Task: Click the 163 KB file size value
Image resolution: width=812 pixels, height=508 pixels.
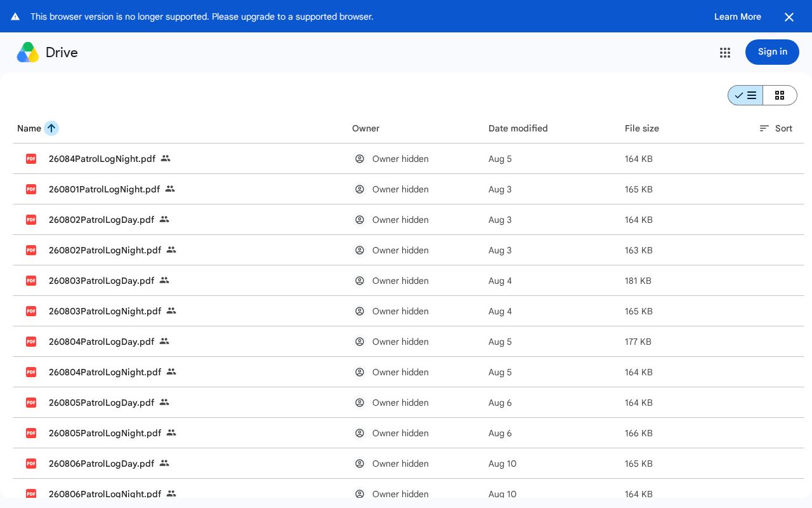Action: 639,250
